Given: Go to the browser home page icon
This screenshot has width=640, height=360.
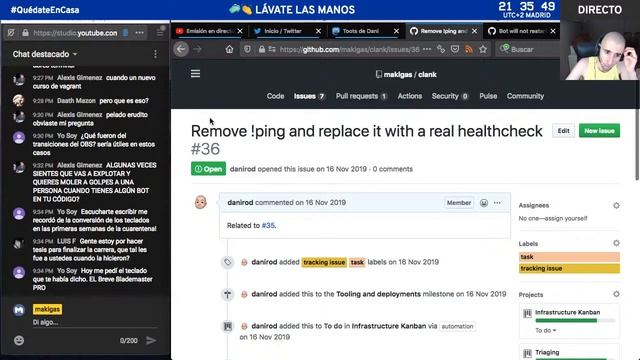Looking at the screenshot, I should tap(229, 49).
